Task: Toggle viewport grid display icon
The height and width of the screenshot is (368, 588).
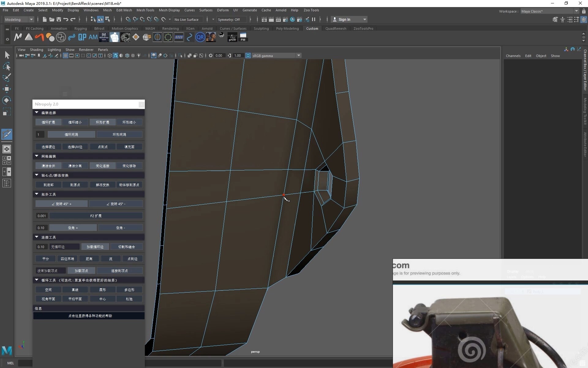Action: click(x=65, y=56)
